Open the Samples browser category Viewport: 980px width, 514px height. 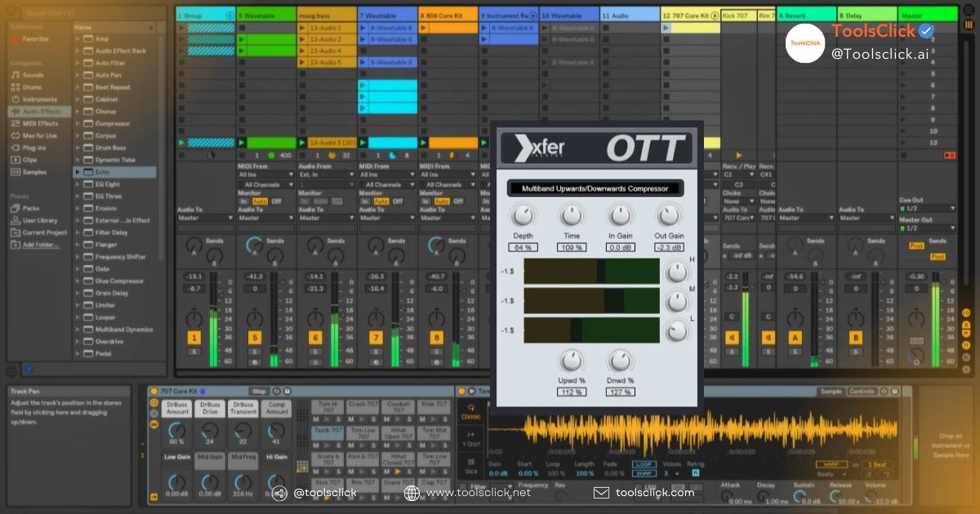[x=33, y=172]
